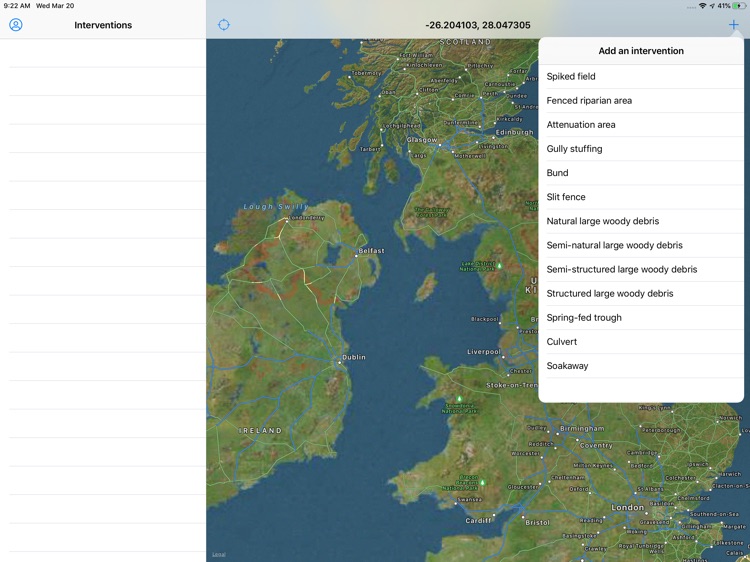
Task: Pick Semi-structured large woody debris
Action: [x=621, y=269]
